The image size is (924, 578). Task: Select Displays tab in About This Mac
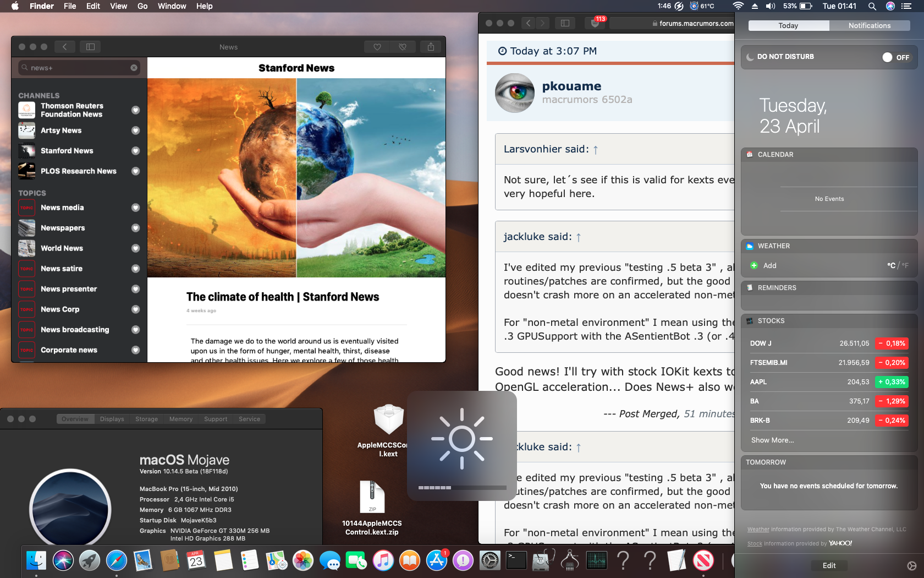pos(112,419)
